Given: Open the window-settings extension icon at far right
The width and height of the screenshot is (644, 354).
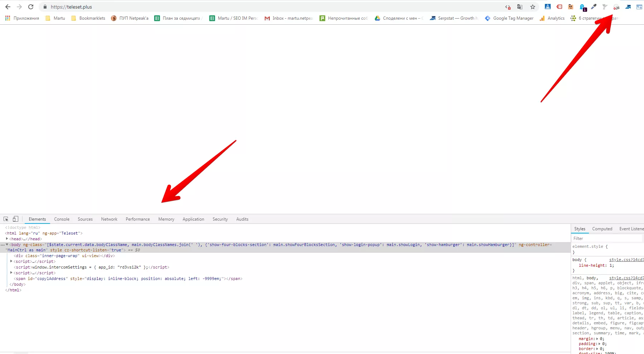Looking at the screenshot, I should tap(639, 6).
